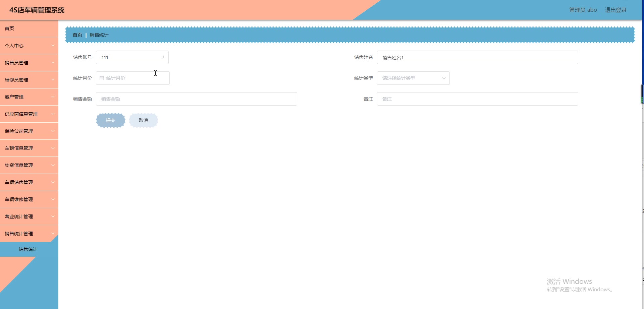Image resolution: width=644 pixels, height=309 pixels.
Task: Collapse the 销售统计管理 sidebar menu
Action: pyautogui.click(x=29, y=234)
